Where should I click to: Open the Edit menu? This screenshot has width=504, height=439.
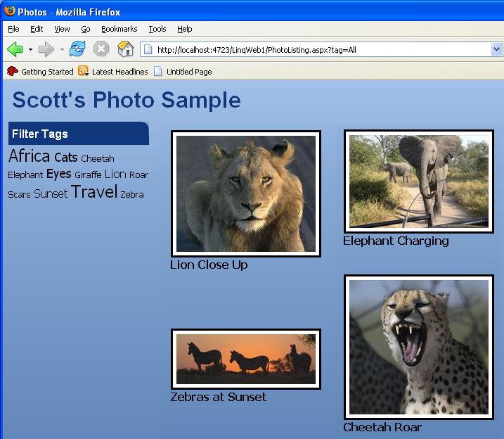[x=37, y=29]
